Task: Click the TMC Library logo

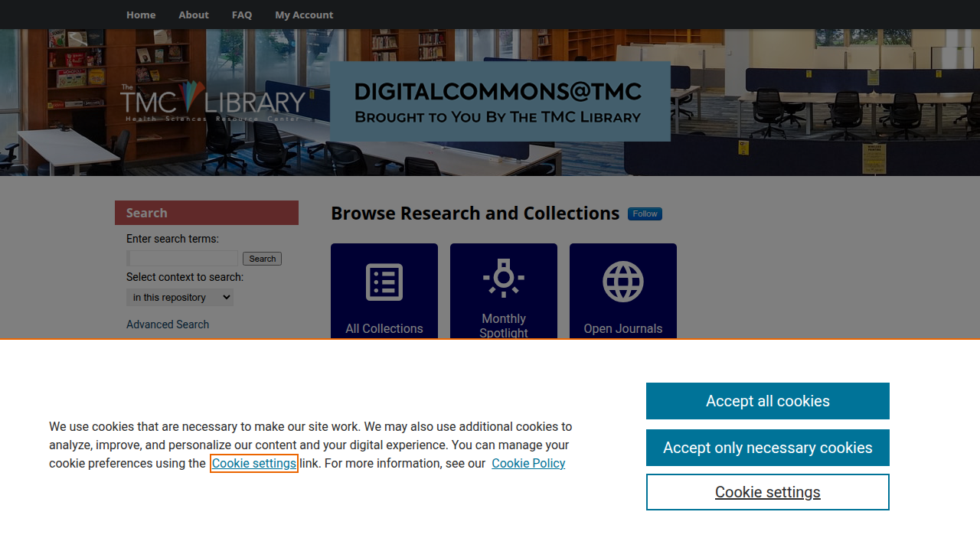Action: tap(213, 102)
